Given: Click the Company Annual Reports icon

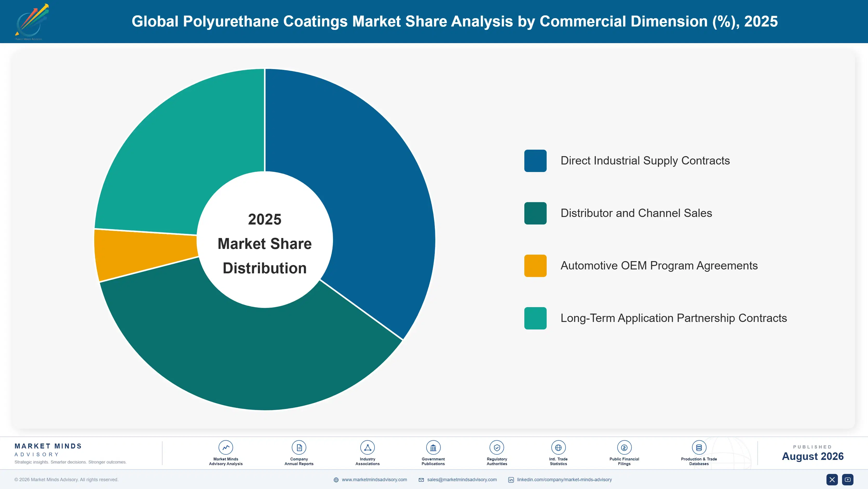Looking at the screenshot, I should pos(299,447).
